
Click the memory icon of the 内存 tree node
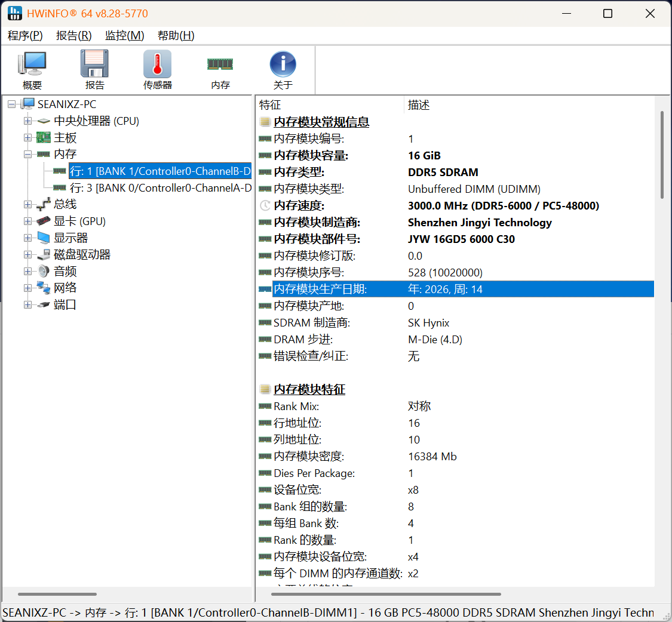[43, 154]
